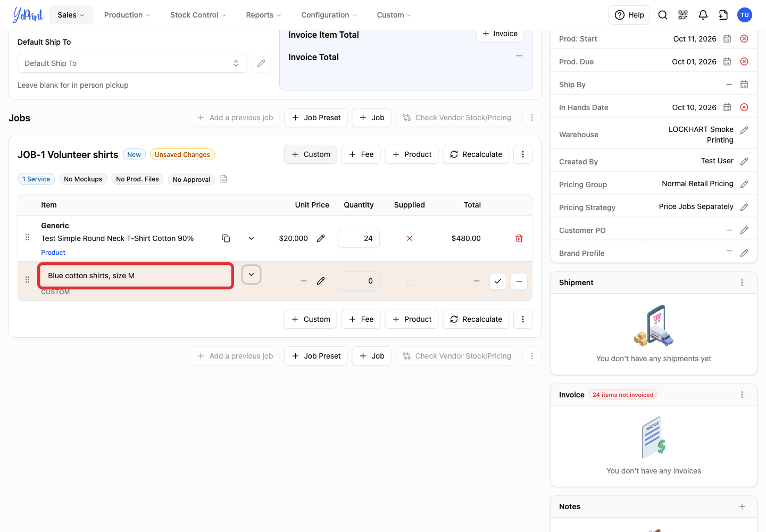Add a new note with plus icon

tap(742, 506)
